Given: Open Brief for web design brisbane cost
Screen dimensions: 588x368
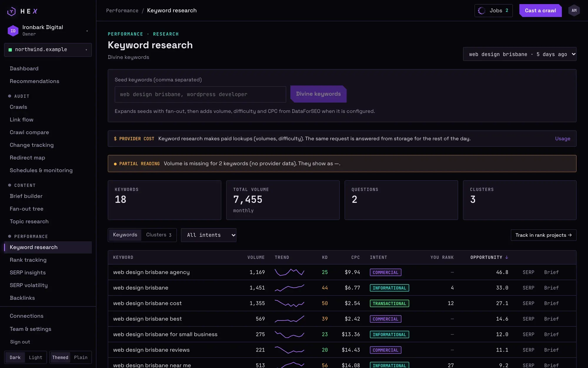Looking at the screenshot, I should [551, 303].
